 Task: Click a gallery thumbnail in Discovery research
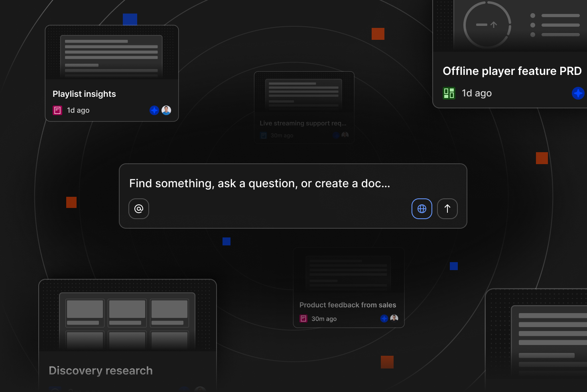pyautogui.click(x=85, y=312)
